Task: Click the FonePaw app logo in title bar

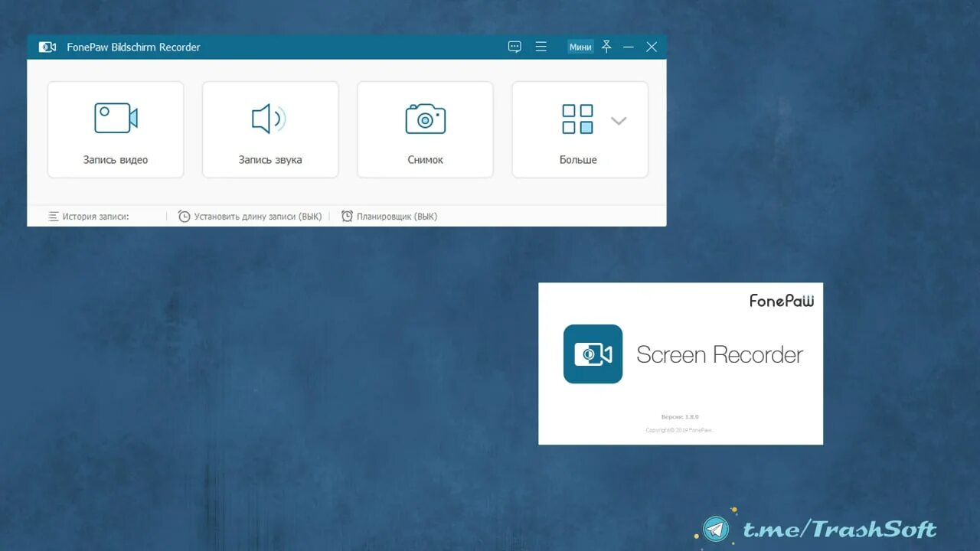Action: pyautogui.click(x=47, y=47)
